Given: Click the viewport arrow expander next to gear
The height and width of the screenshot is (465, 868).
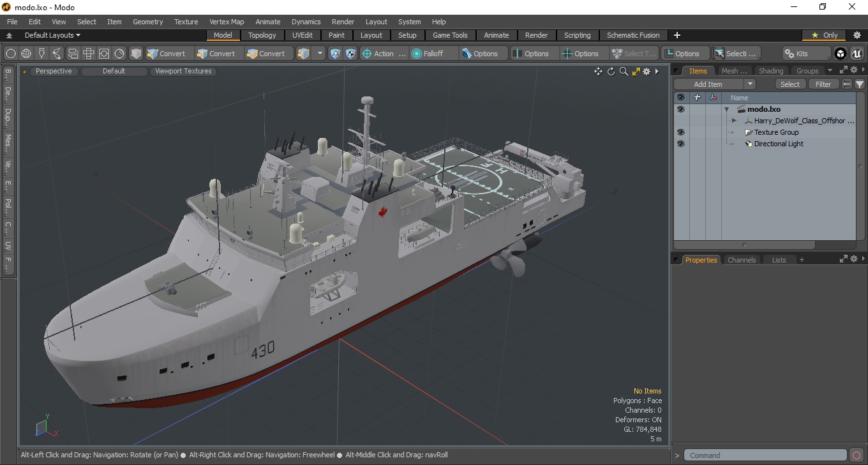Looking at the screenshot, I should tap(657, 72).
